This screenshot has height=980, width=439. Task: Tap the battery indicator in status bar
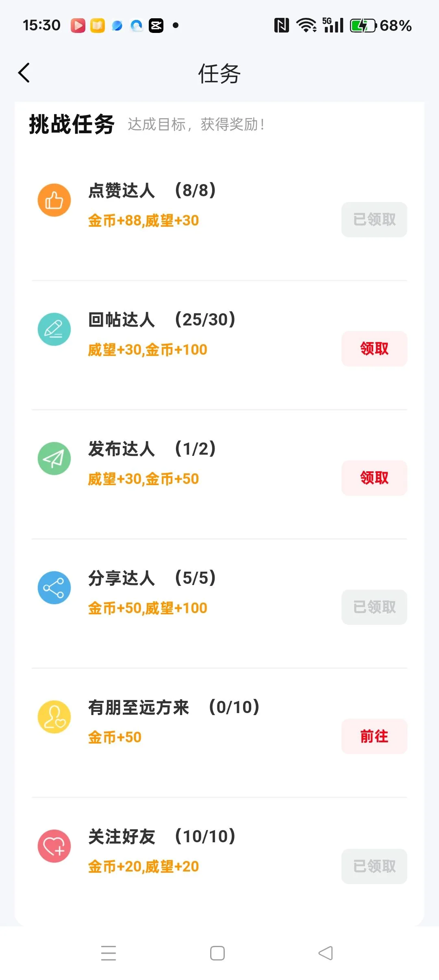[363, 26]
